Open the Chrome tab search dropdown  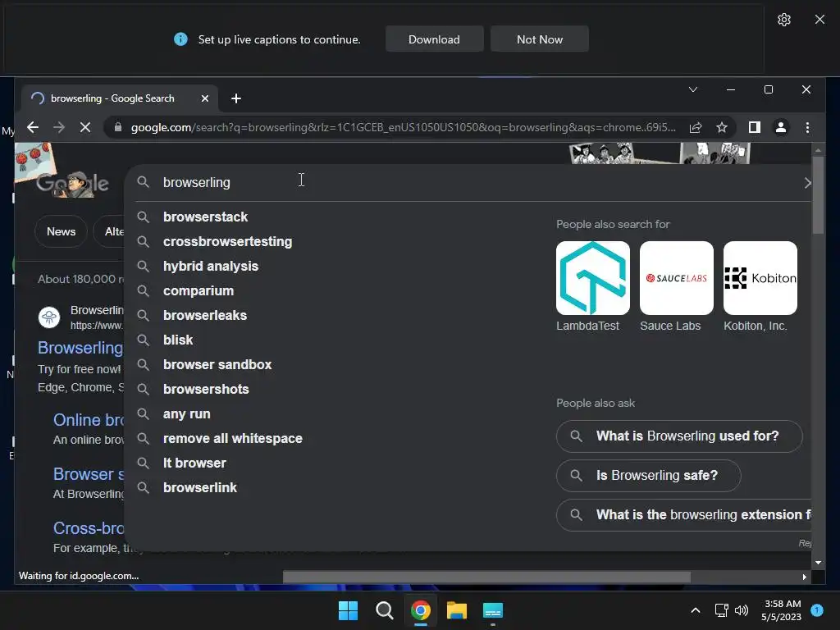coord(692,89)
